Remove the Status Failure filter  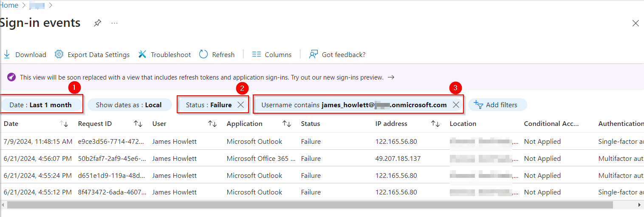pyautogui.click(x=240, y=105)
